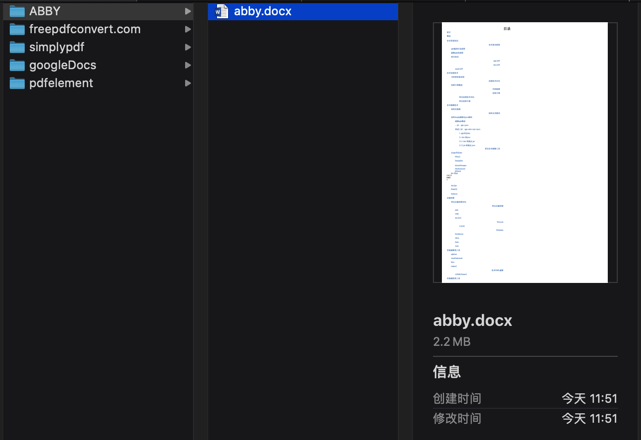Click the 2.2 MB file size text
The width and height of the screenshot is (641, 440).
(452, 342)
